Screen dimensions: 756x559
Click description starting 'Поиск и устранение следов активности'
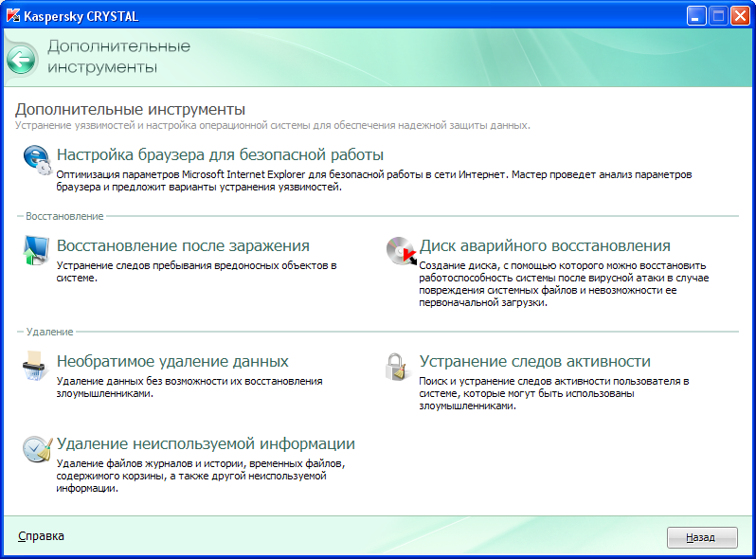554,393
